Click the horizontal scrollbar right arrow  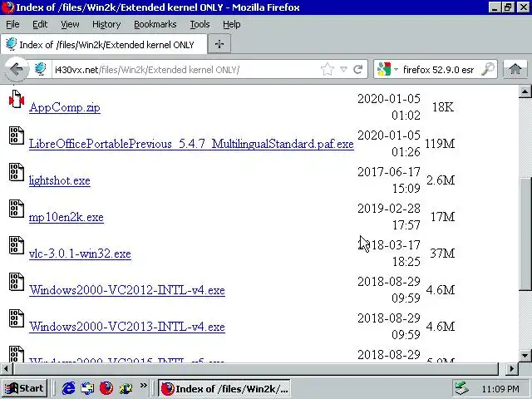point(512,368)
